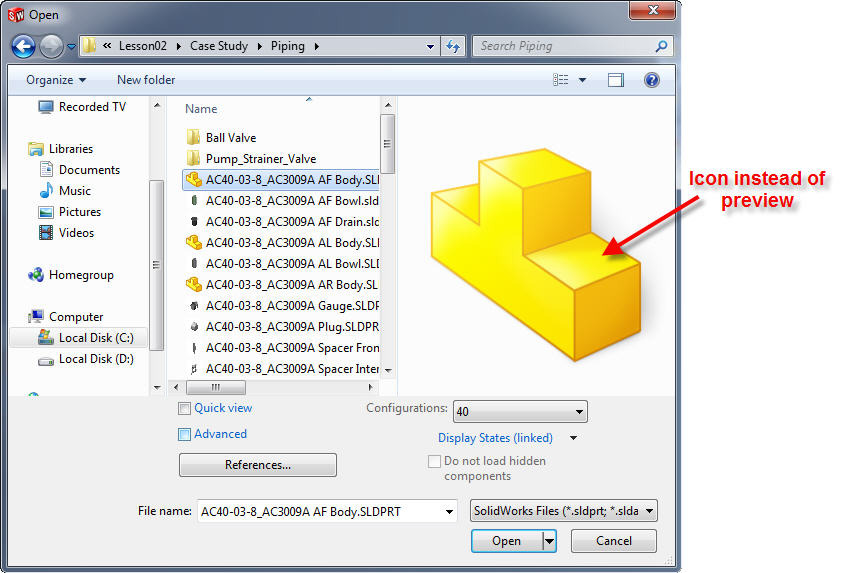This screenshot has height=573, width=859.
Task: Click the search magnifier icon
Action: coord(661,47)
